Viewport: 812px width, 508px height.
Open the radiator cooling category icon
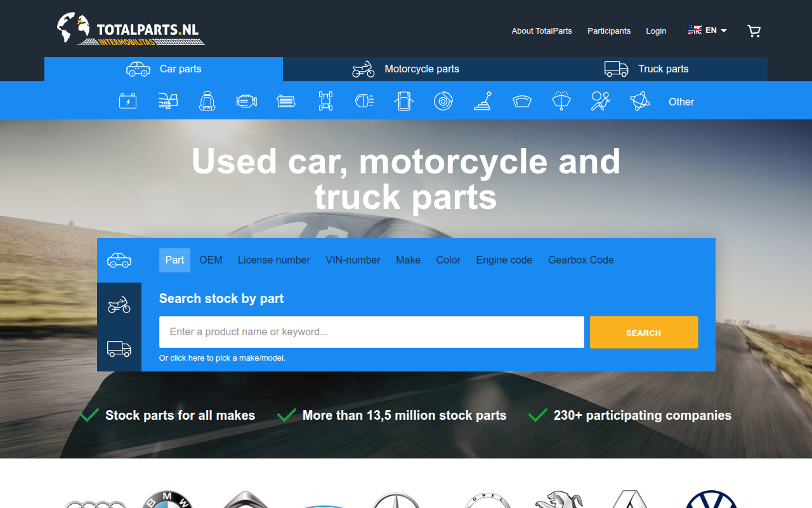click(286, 101)
